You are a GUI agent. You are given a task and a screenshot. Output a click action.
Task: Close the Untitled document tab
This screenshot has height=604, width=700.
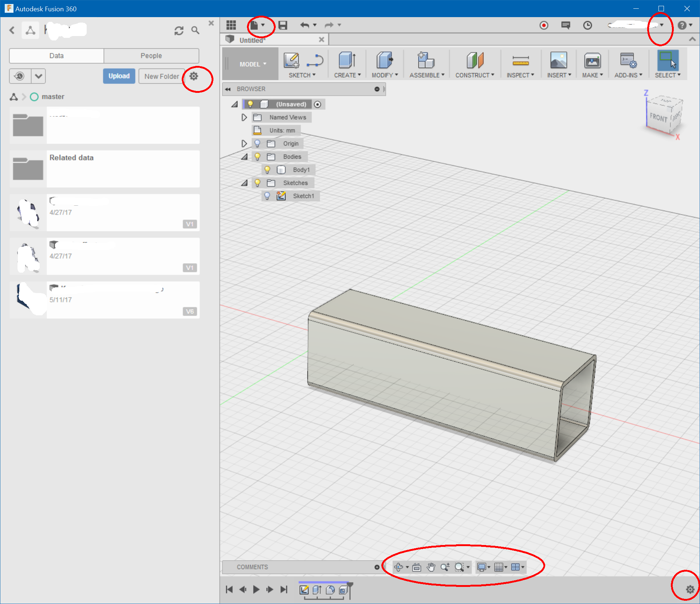click(x=322, y=39)
